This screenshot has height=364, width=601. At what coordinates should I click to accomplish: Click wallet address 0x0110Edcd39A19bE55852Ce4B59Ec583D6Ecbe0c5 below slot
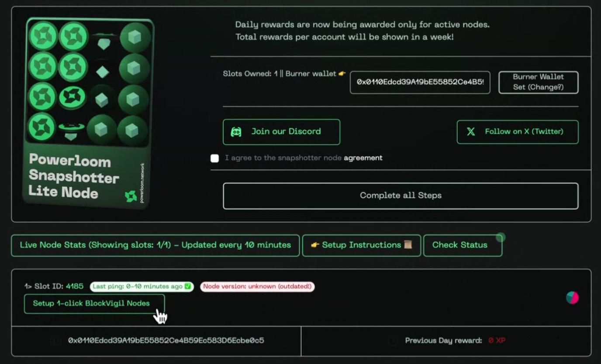coord(166,340)
